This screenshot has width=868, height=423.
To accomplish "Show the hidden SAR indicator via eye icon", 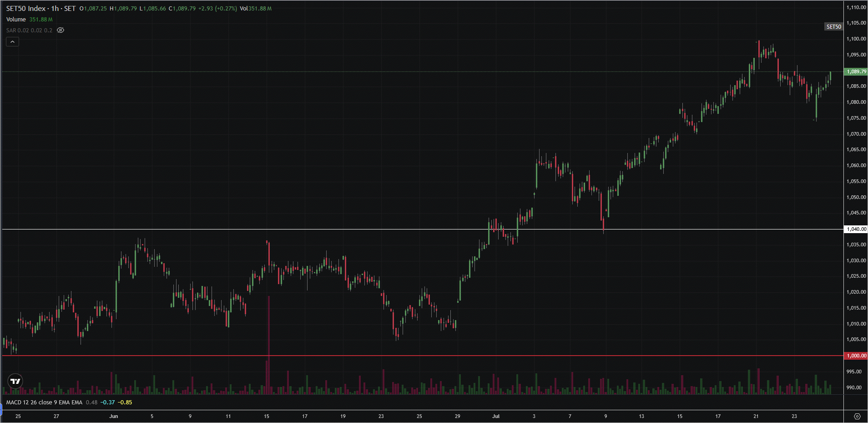I will pyautogui.click(x=61, y=30).
